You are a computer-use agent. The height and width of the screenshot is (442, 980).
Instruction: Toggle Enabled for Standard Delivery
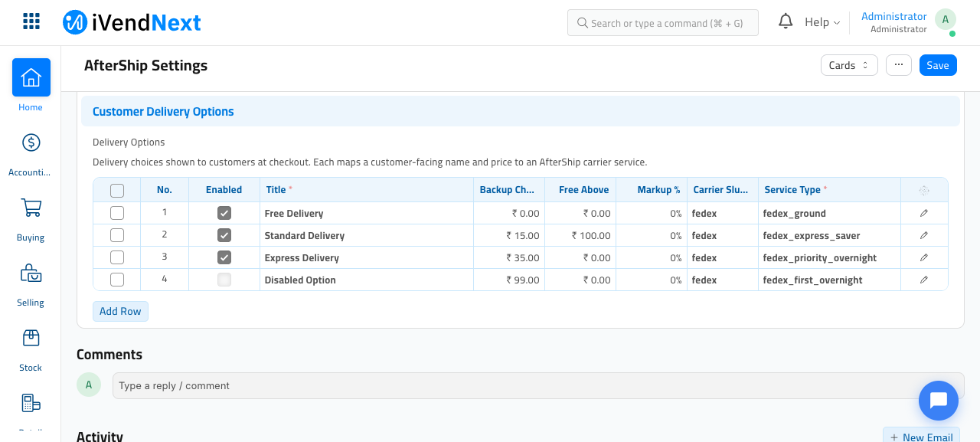click(224, 235)
